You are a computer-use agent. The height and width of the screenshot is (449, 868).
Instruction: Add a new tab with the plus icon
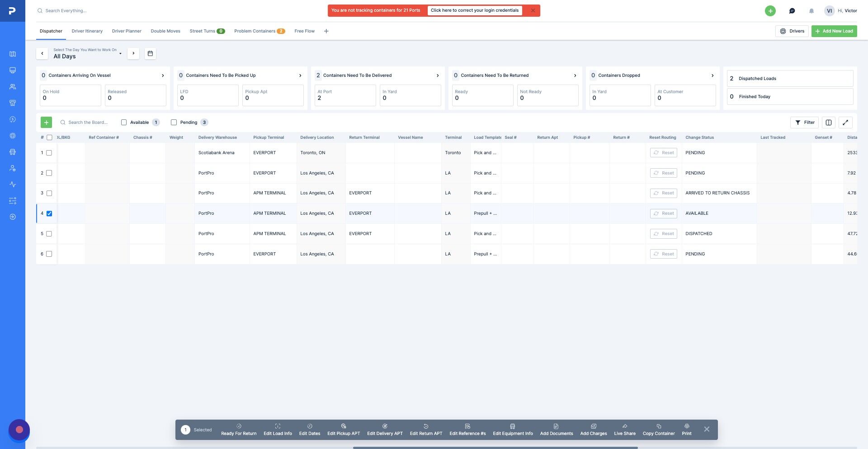tap(326, 31)
